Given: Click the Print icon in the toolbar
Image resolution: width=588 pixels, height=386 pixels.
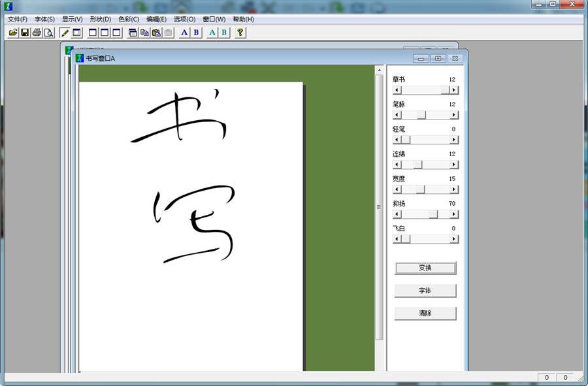Looking at the screenshot, I should [x=37, y=33].
